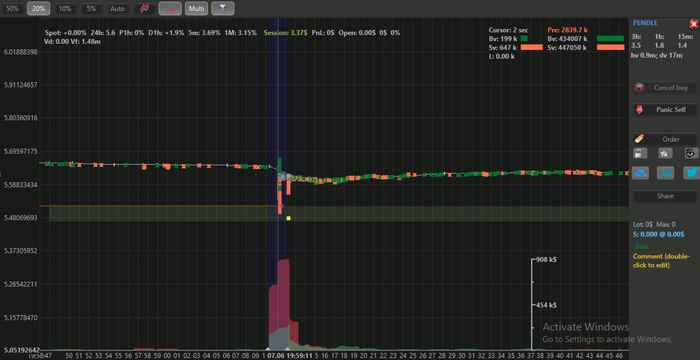Image resolution: width=700 pixels, height=360 pixels.
Task: Set chart scale to 50%
Action: click(12, 8)
